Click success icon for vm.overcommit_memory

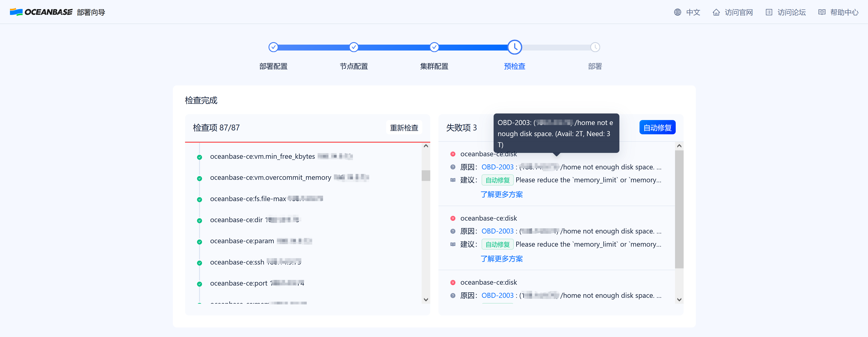tap(200, 178)
